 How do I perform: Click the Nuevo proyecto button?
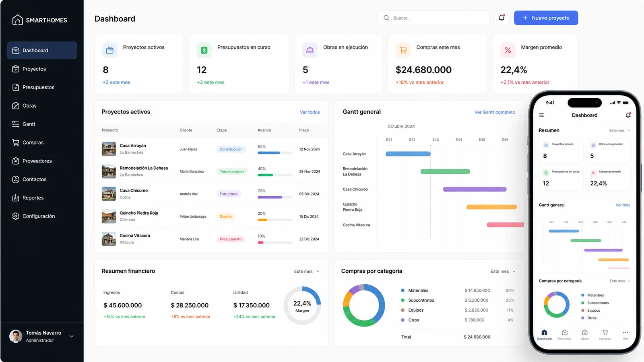[x=546, y=18]
